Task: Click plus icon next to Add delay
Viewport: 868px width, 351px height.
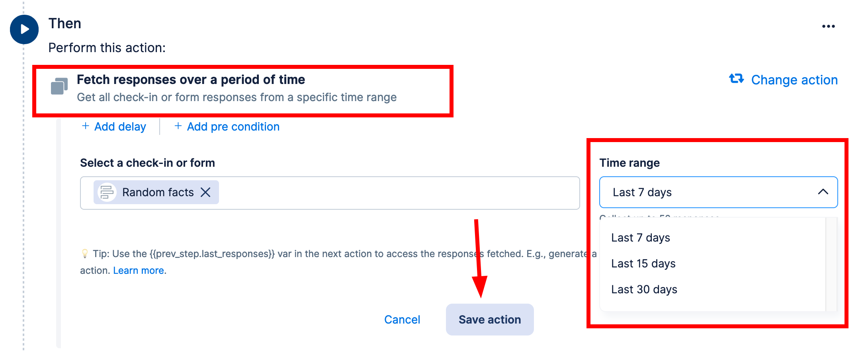Action: point(85,126)
